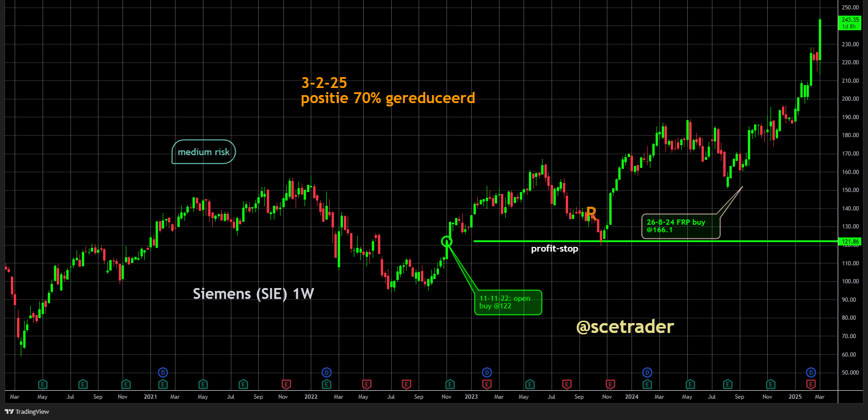
Task: Open the August 2021 earnings marker
Action: tap(243, 384)
